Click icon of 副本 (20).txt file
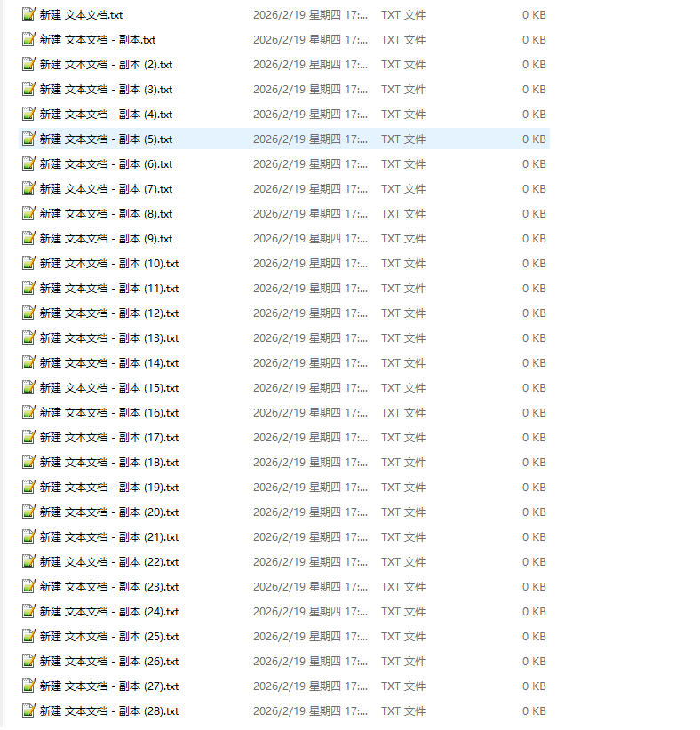 [x=29, y=512]
